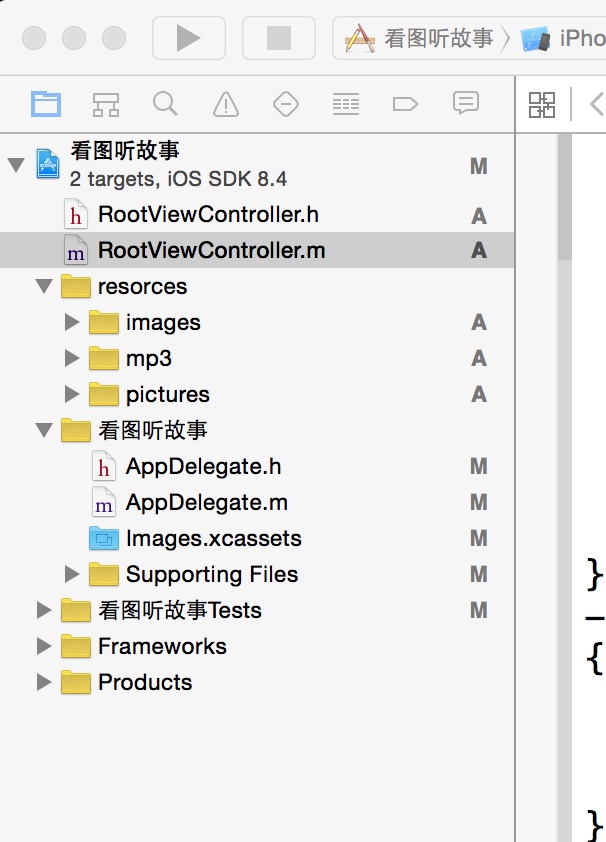Open the related items grid menu
This screenshot has width=606, height=842.
coord(542,104)
